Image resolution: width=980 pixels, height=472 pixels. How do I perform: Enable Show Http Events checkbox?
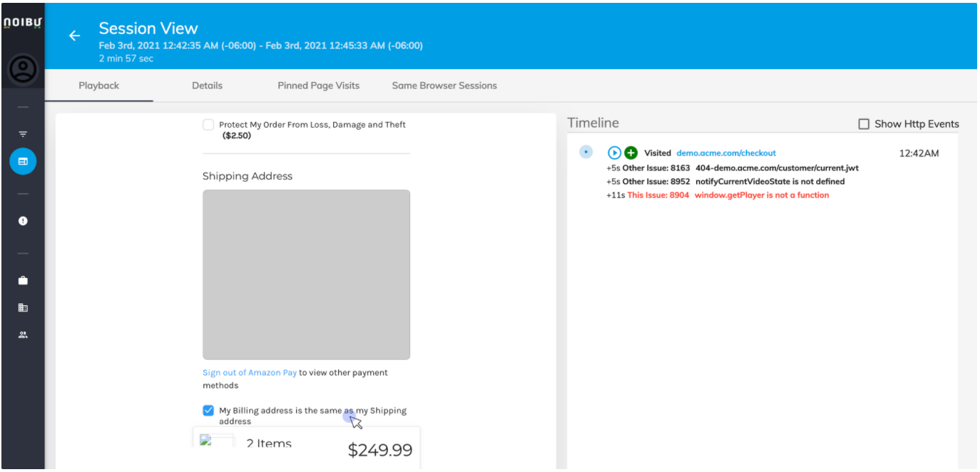(864, 124)
